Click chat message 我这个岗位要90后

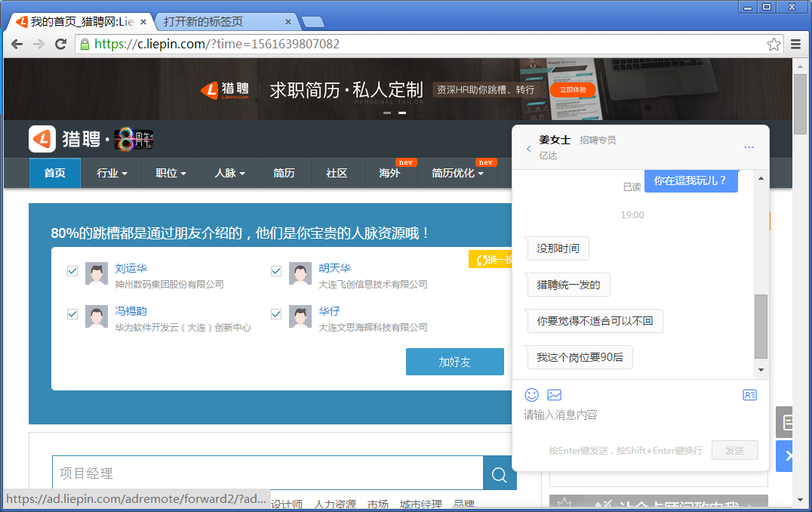coord(580,357)
